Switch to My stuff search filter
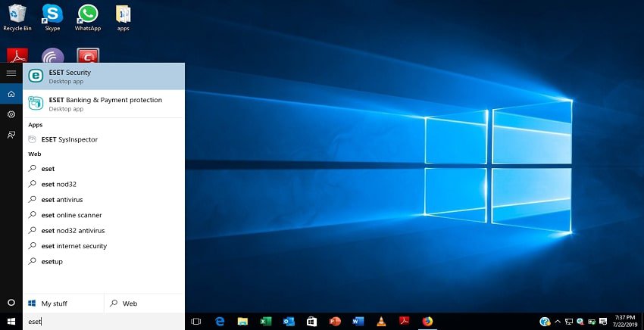Screen dimensions: 644x330 pos(63,304)
